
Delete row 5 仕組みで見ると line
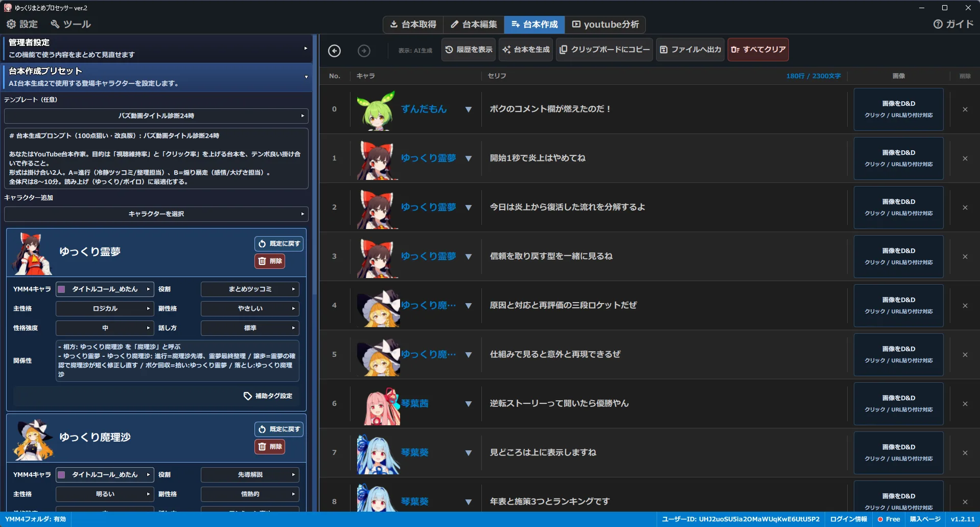tap(965, 355)
